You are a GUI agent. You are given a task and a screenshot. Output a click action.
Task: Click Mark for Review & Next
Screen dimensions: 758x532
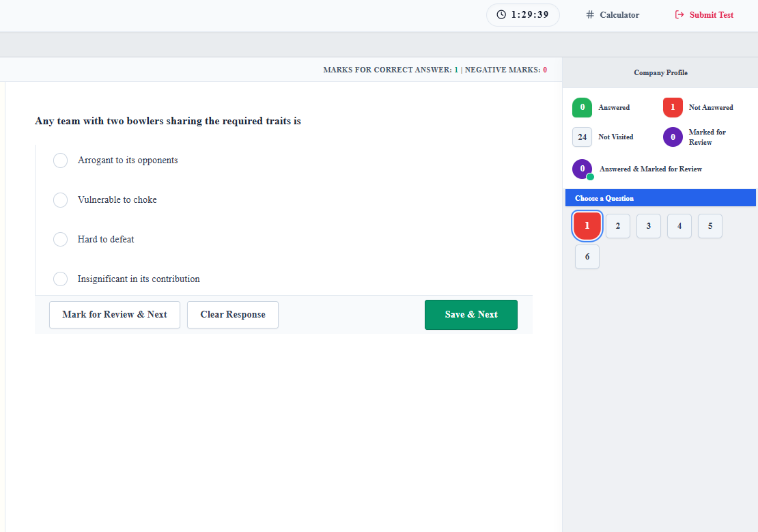tap(115, 315)
